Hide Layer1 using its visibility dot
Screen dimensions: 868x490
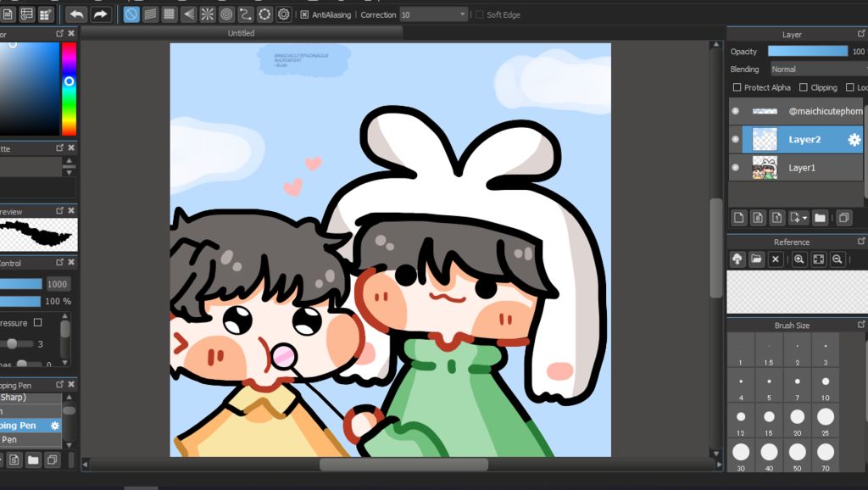[735, 167]
